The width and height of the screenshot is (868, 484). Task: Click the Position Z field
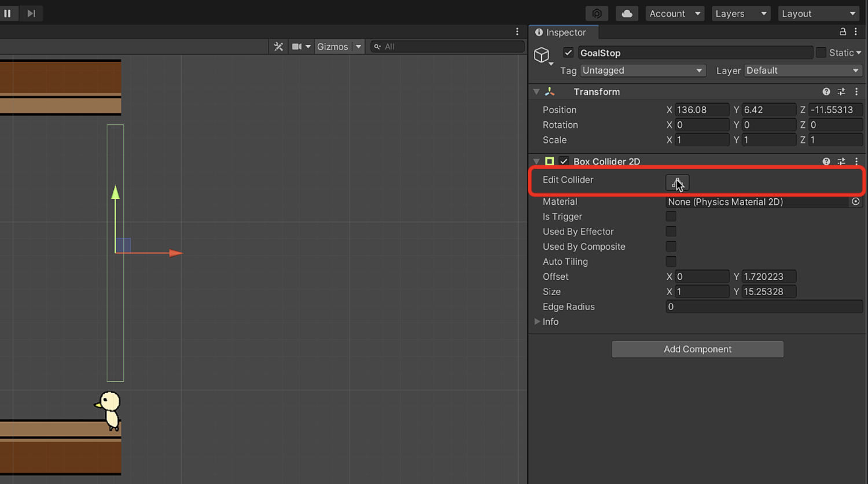[x=836, y=110]
